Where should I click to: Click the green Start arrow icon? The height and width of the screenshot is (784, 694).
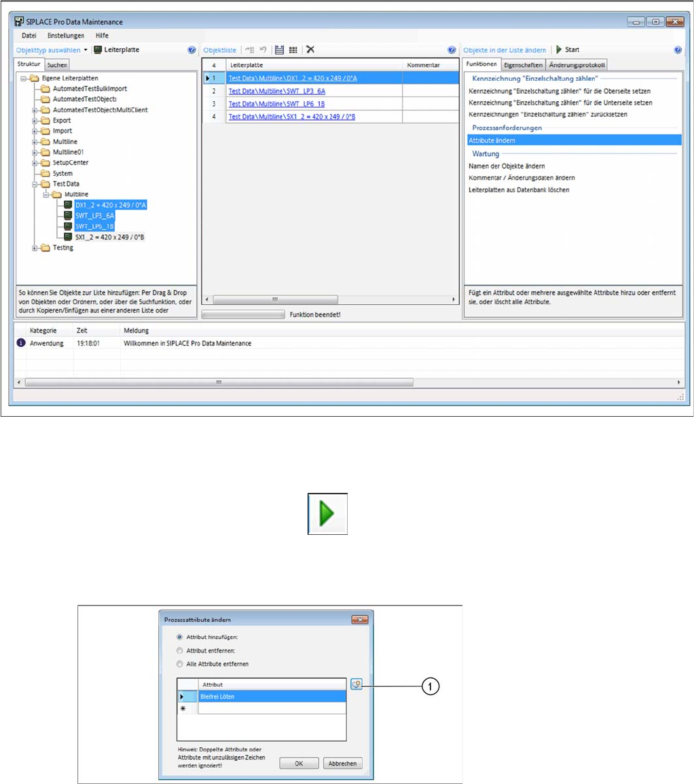559,50
